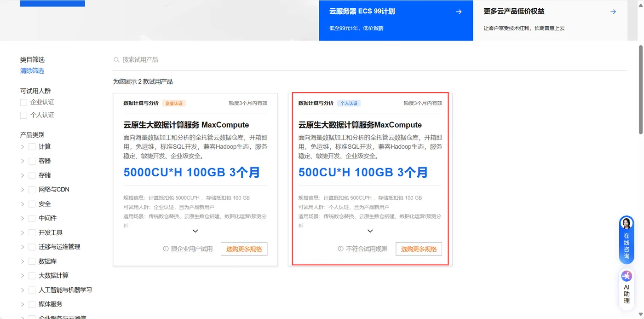
Task: Click the 500CU*H 100GB 3个月 headline
Action: pos(363,173)
